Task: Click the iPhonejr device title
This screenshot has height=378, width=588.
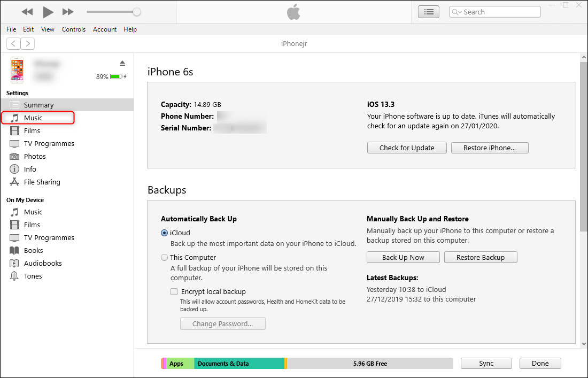Action: tap(294, 43)
